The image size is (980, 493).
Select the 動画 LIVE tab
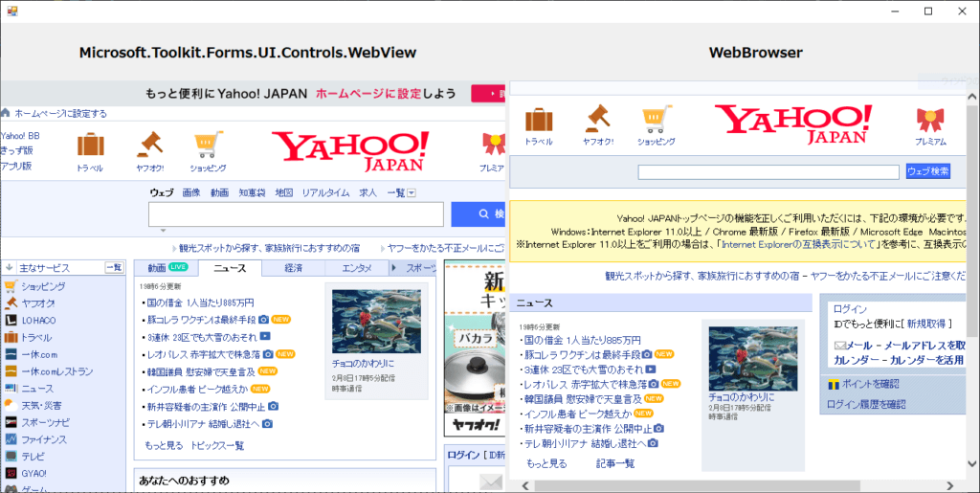click(167, 267)
